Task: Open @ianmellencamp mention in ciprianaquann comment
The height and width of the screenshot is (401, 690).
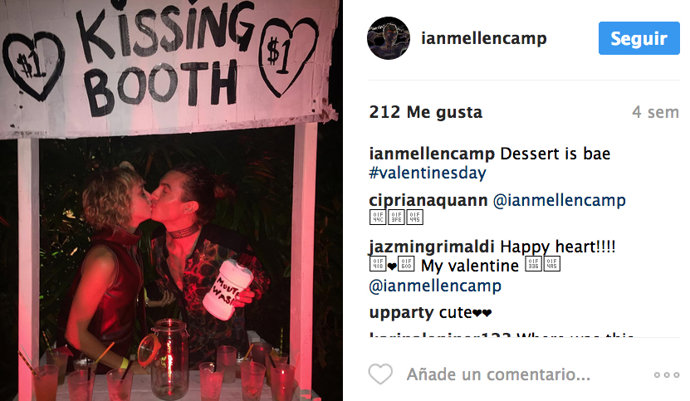Action: [x=559, y=201]
